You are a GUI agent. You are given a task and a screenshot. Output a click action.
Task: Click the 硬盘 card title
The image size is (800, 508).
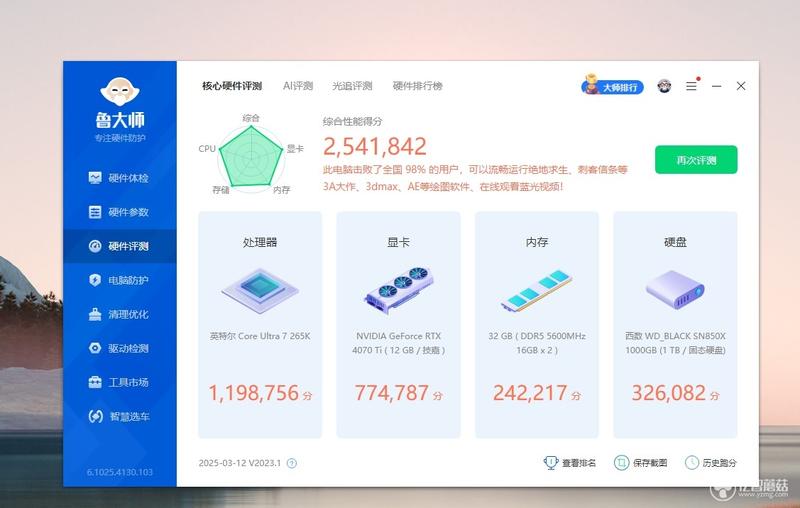[x=675, y=242]
